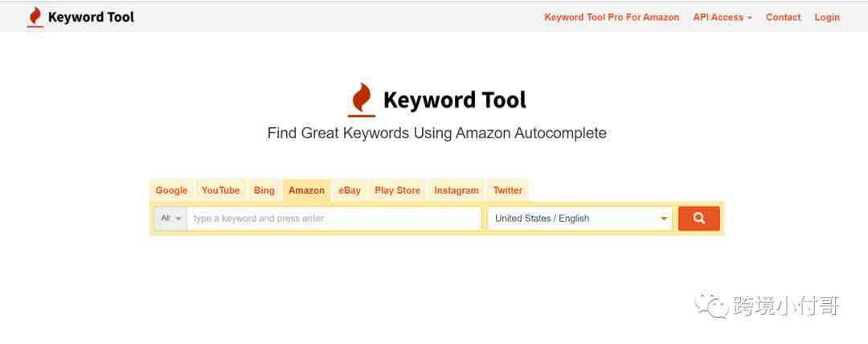Choose the Instagram tab
This screenshot has width=868, height=344.
click(457, 190)
